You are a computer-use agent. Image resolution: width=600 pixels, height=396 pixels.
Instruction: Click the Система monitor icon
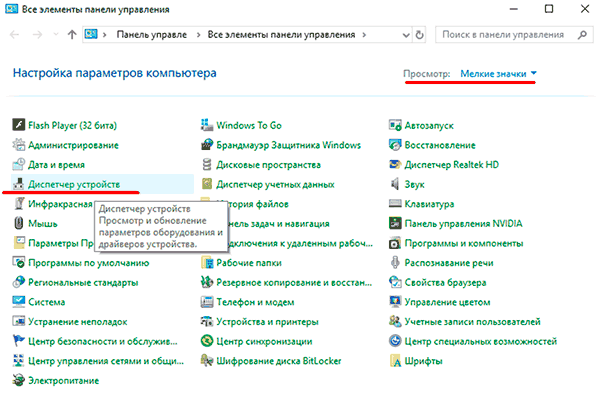pyautogui.click(x=18, y=302)
